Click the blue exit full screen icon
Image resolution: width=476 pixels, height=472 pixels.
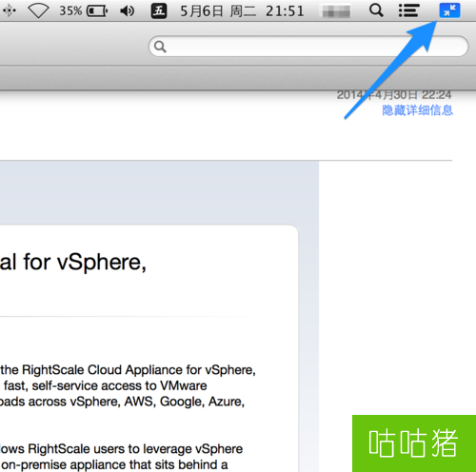(x=449, y=10)
